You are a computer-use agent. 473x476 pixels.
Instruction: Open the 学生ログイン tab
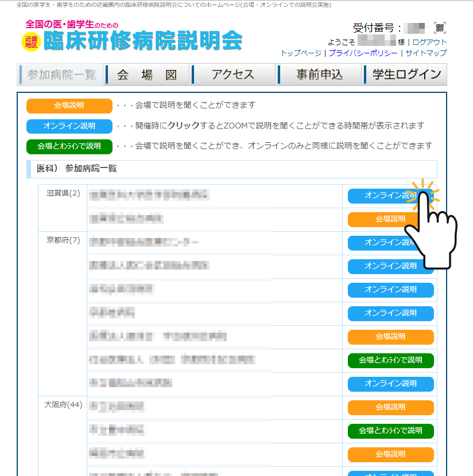pos(405,74)
